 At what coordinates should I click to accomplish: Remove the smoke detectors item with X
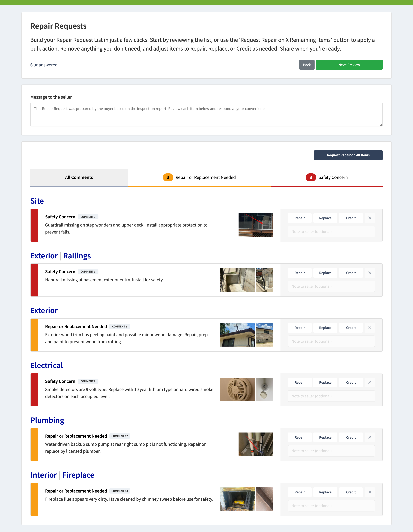click(x=370, y=382)
